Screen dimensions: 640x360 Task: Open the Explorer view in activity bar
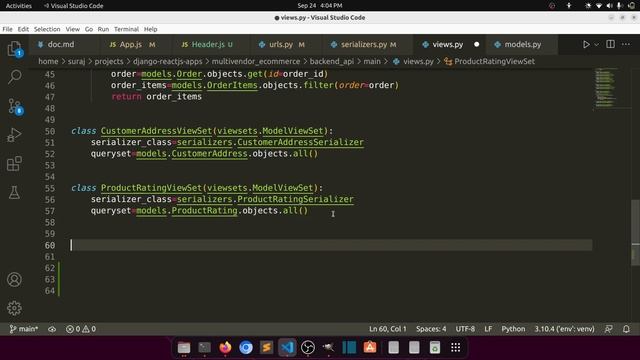[x=15, y=49]
